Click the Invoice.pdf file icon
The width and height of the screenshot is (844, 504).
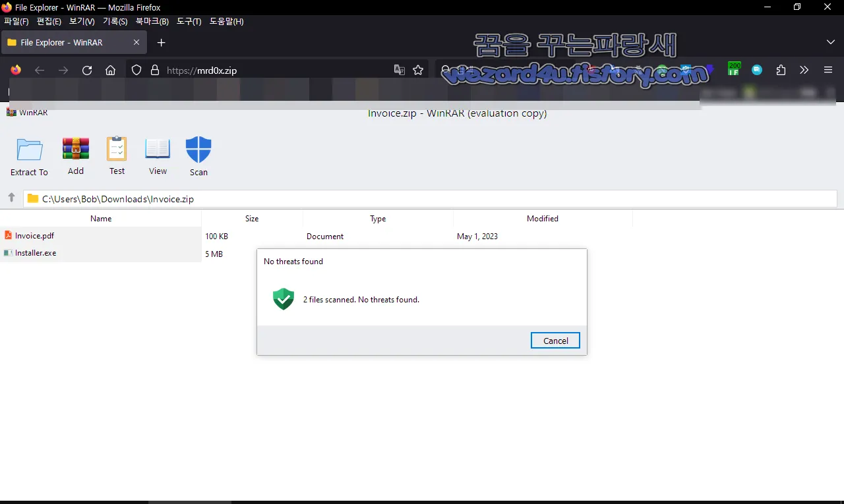tap(9, 235)
